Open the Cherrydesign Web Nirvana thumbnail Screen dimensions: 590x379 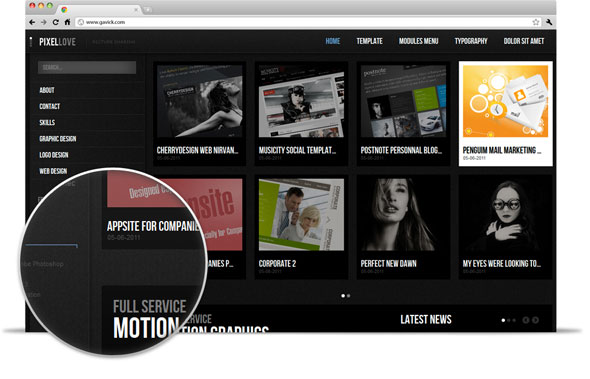[x=200, y=101]
